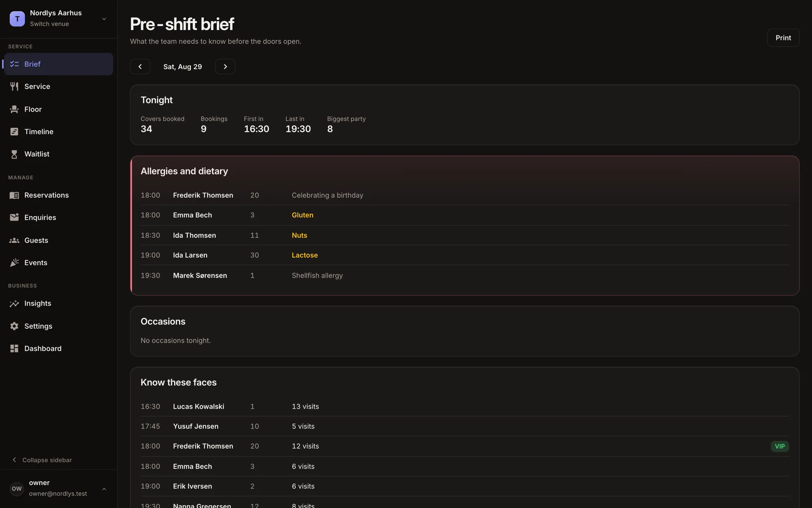The width and height of the screenshot is (812, 508).
Task: Navigate to Settings label
Action: coord(38,326)
